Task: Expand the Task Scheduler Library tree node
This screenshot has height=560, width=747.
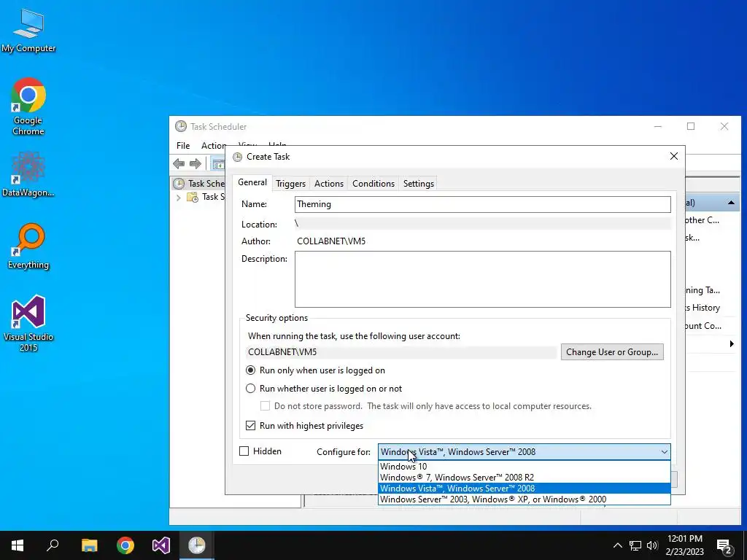Action: pyautogui.click(x=179, y=197)
